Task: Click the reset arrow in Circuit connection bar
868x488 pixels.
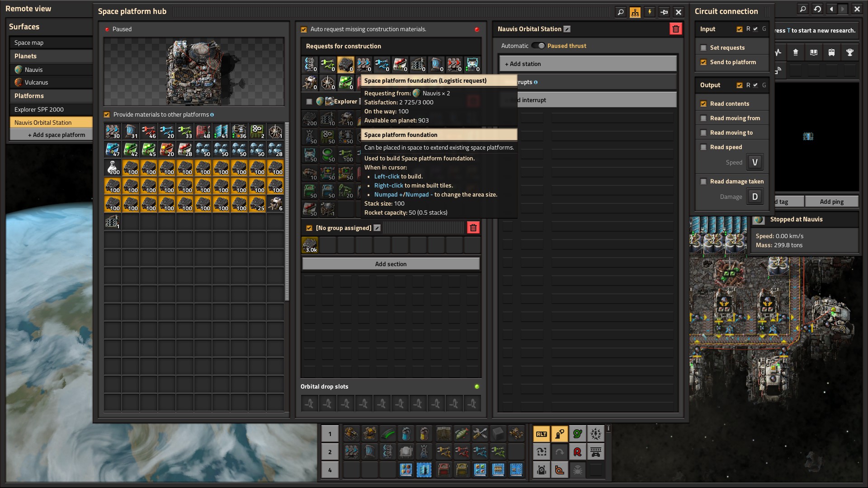Action: 817,9
